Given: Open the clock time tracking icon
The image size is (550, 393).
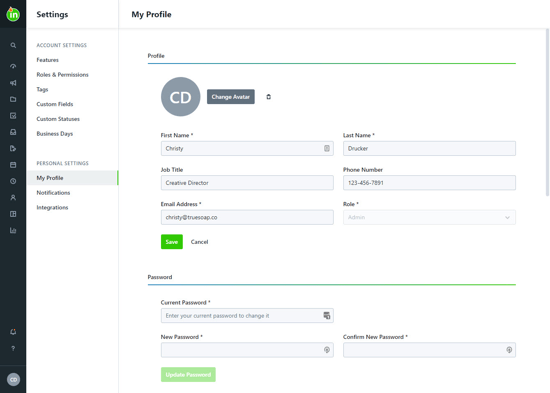Looking at the screenshot, I should pos(13,181).
